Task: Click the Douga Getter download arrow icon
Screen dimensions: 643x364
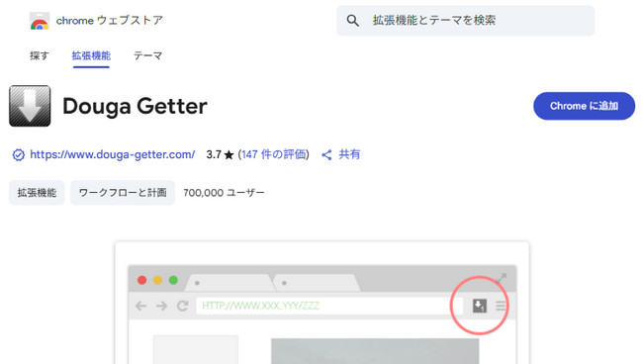Action: point(30,106)
